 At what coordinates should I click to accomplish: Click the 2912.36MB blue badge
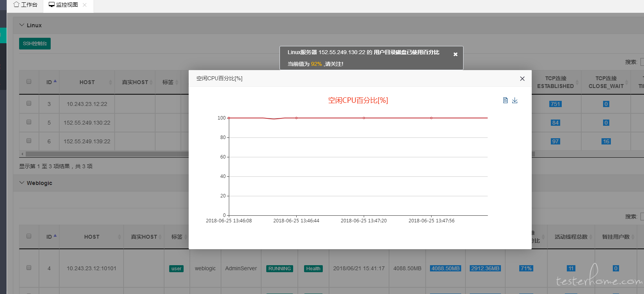[x=485, y=268]
